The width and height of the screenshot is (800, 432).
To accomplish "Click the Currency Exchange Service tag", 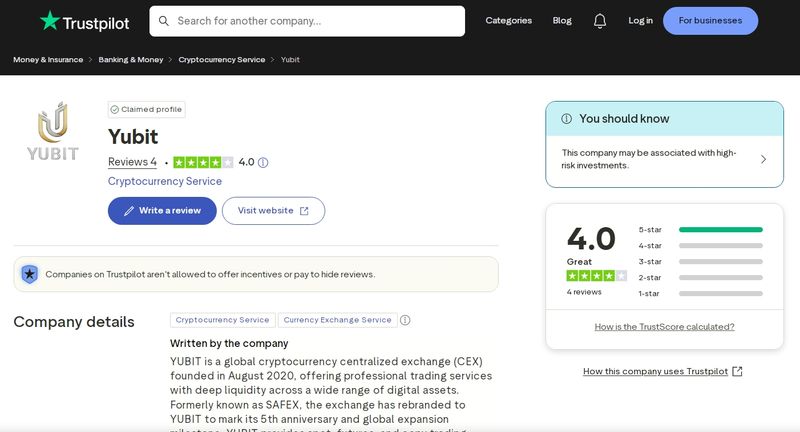I will (337, 320).
